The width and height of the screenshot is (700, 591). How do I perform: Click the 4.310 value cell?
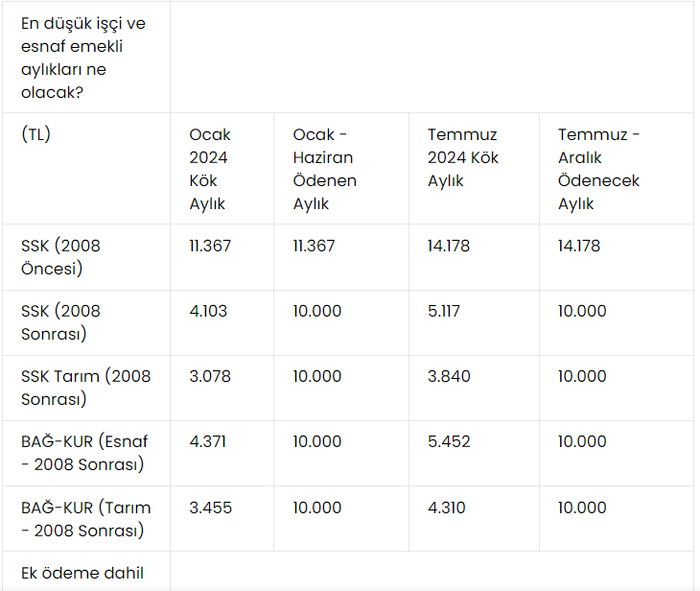point(447,507)
